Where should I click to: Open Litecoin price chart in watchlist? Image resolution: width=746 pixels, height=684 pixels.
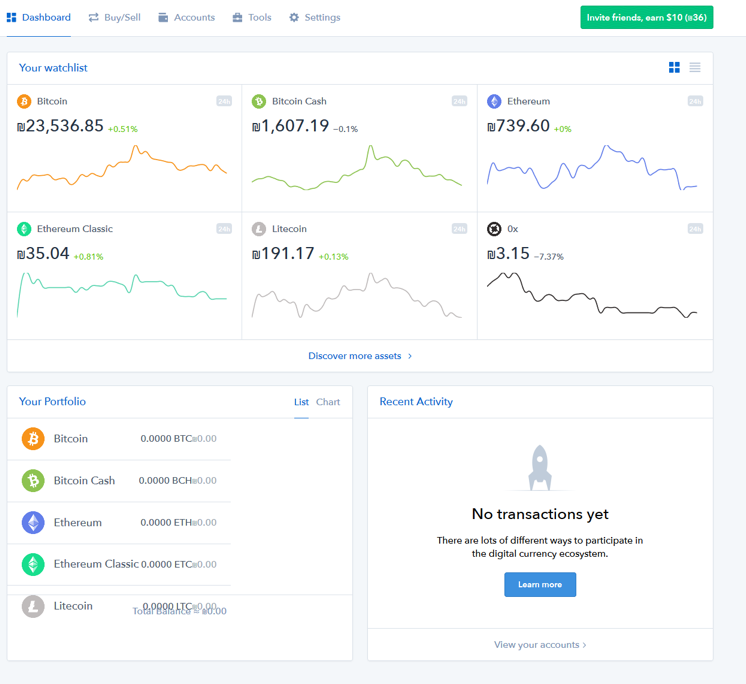(x=357, y=295)
